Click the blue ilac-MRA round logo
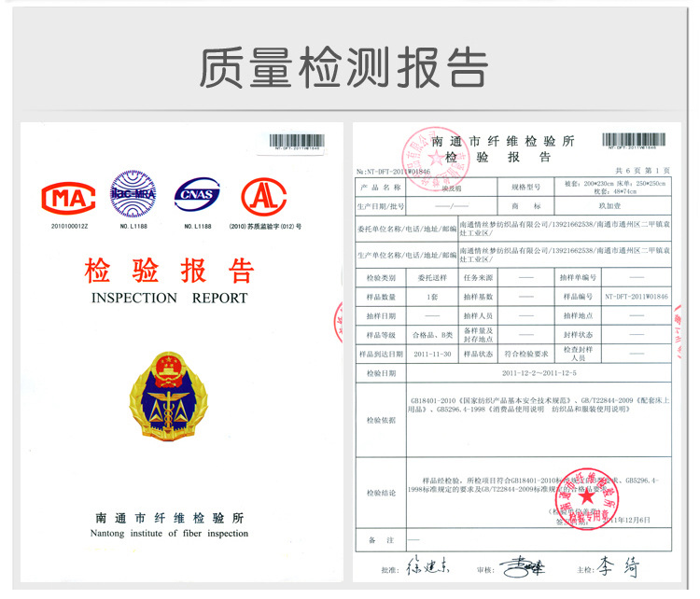 [x=133, y=194]
